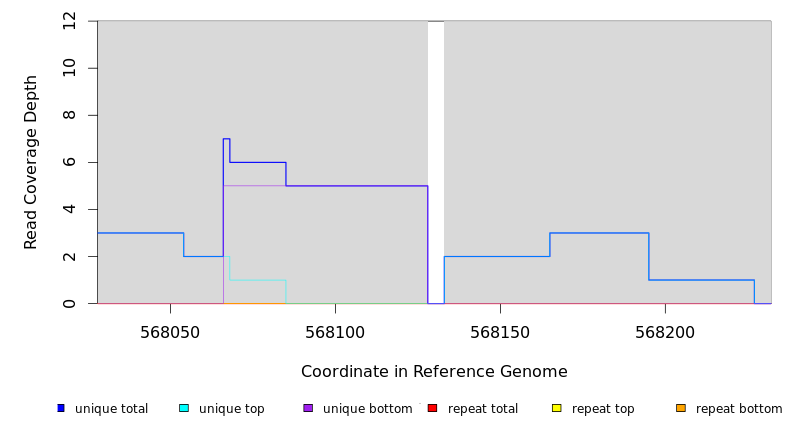Click the cyan 'unique top' legend swatch
Viewport: 792px width, 432px height.
[184, 408]
